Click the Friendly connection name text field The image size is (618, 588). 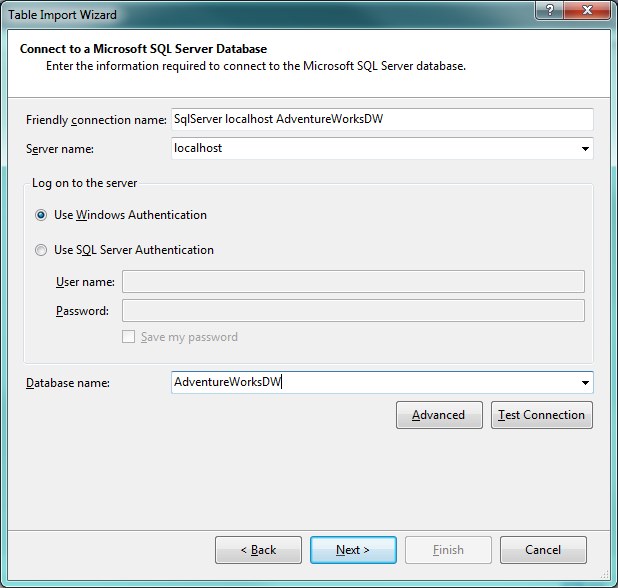382,120
